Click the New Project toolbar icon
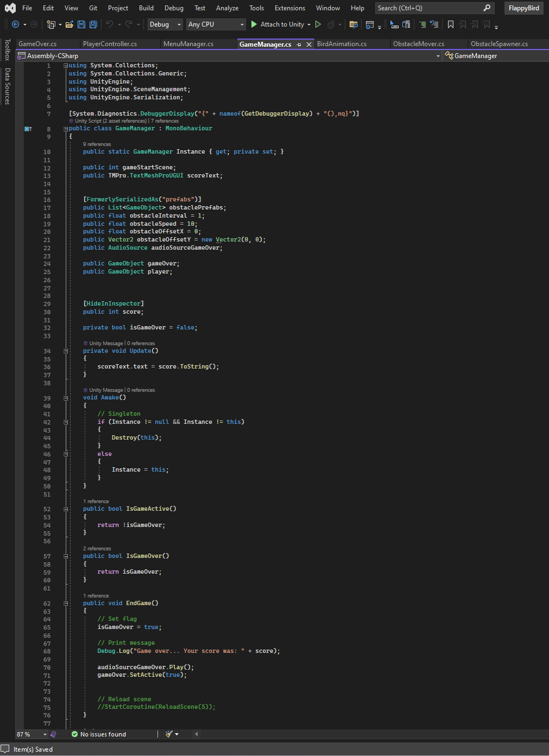 (51, 24)
